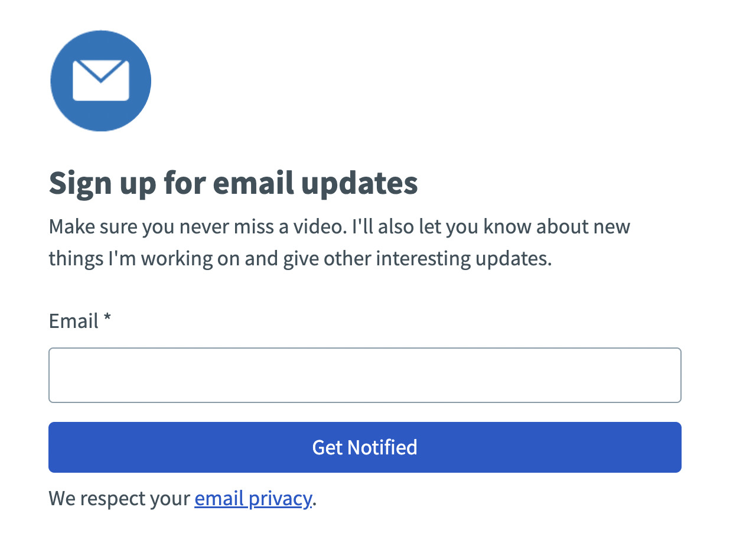756x546 pixels.
Task: Click the word "email" in the privacy link
Action: 219,499
